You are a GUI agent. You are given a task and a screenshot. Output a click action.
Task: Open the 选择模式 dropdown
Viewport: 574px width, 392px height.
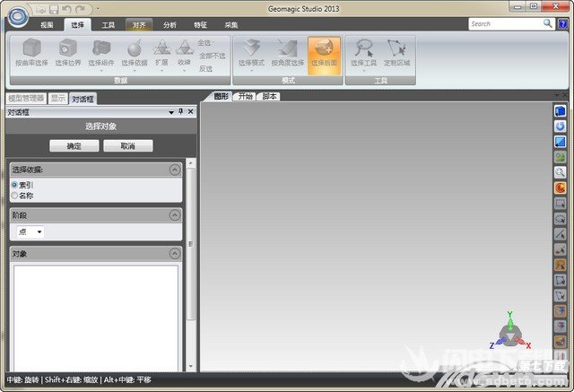(x=251, y=70)
